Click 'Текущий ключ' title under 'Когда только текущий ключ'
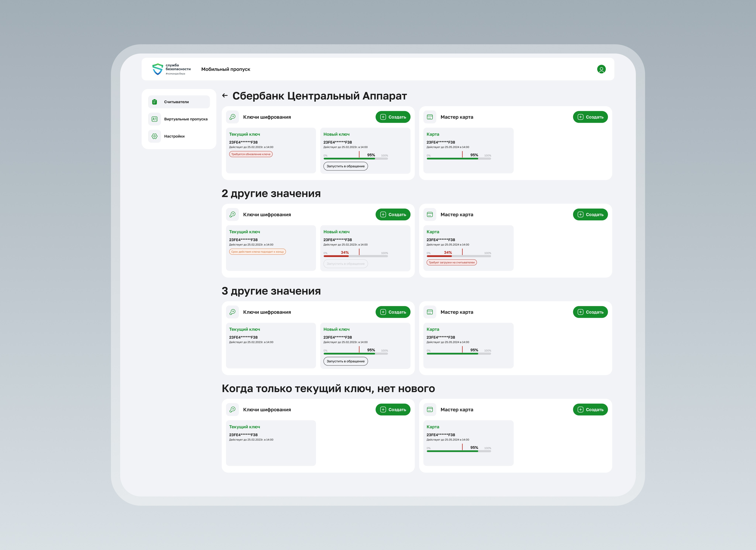Screen dimensions: 756x550 coord(244,427)
